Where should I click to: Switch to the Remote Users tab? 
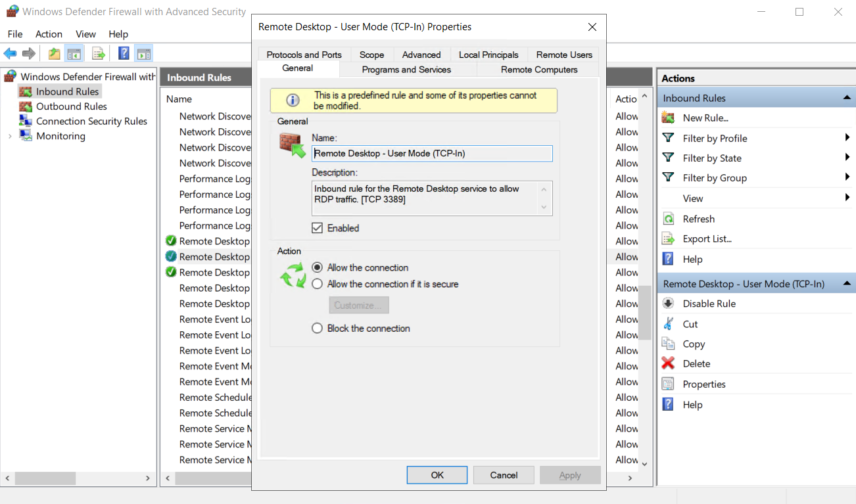coord(564,55)
